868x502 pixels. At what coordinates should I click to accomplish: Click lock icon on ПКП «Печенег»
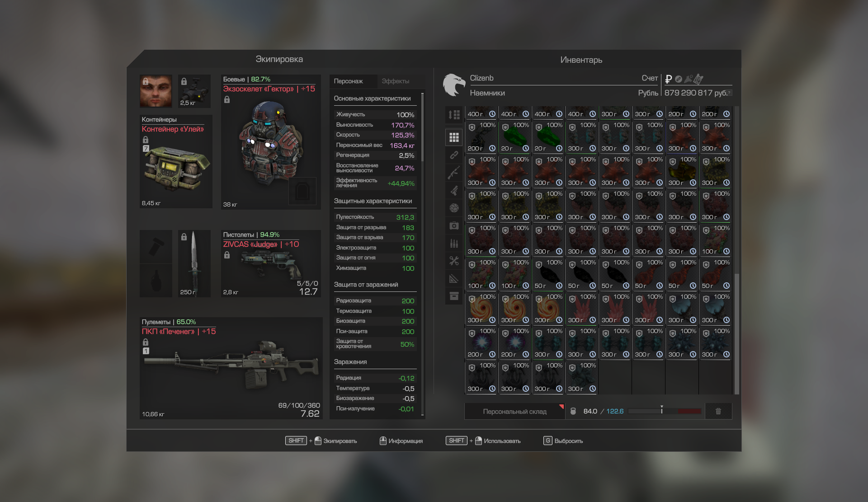click(146, 342)
